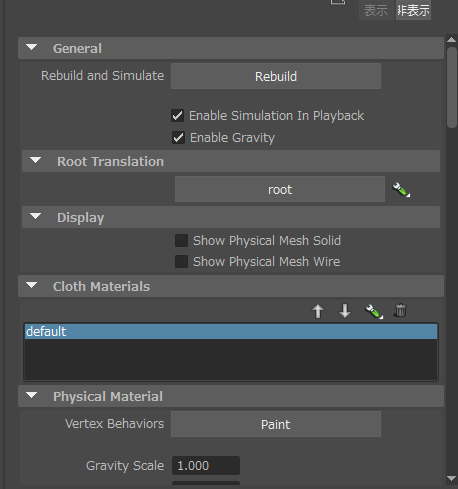Viewport: 458px width, 489px height.
Task: Move cloth material down with the arrow icon
Action: (x=345, y=311)
